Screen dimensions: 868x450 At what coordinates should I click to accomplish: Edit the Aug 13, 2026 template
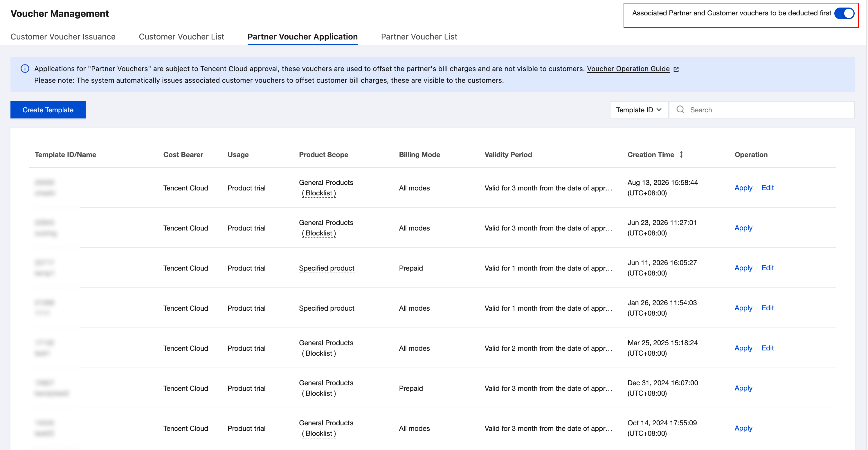768,188
